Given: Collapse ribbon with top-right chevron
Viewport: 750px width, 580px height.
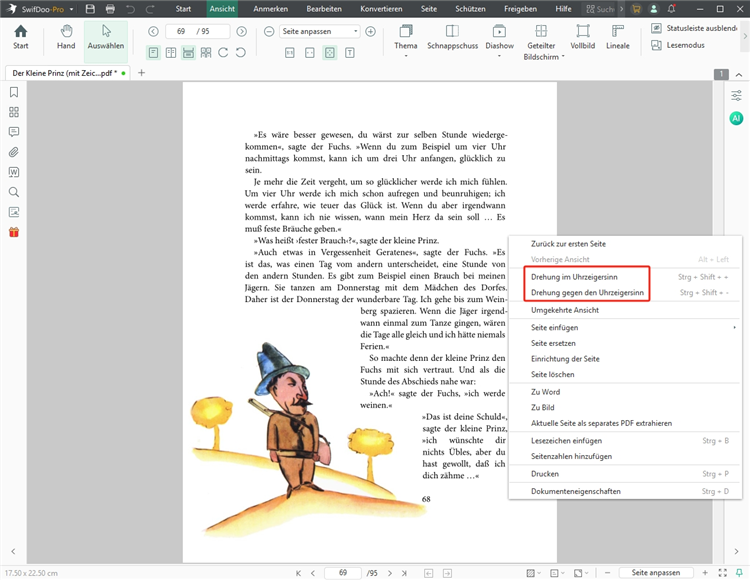Looking at the screenshot, I should coord(739,75).
